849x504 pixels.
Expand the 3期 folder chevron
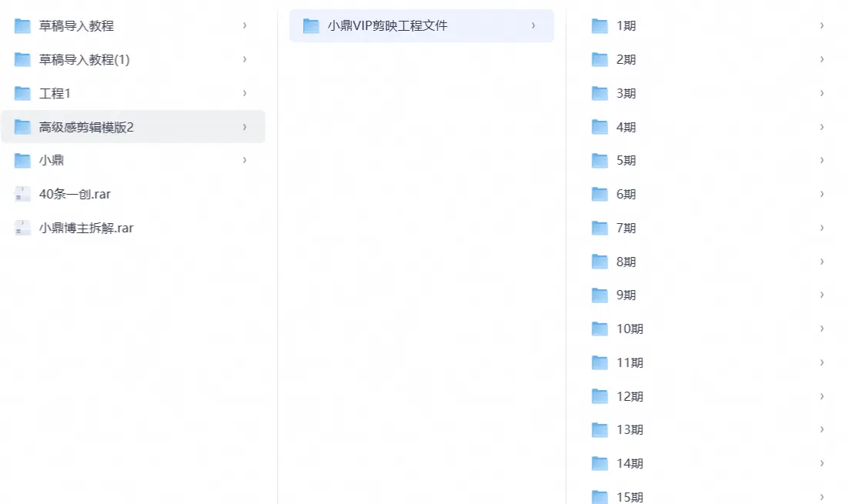tap(822, 93)
